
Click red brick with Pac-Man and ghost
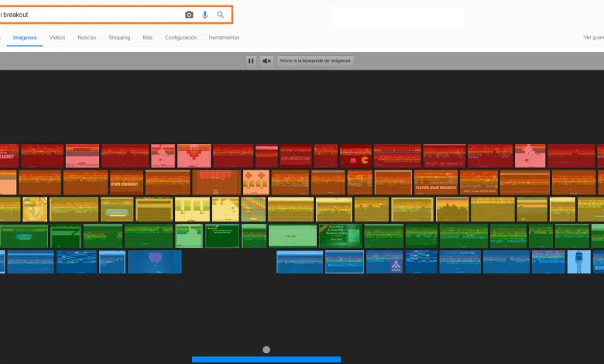tap(355, 156)
